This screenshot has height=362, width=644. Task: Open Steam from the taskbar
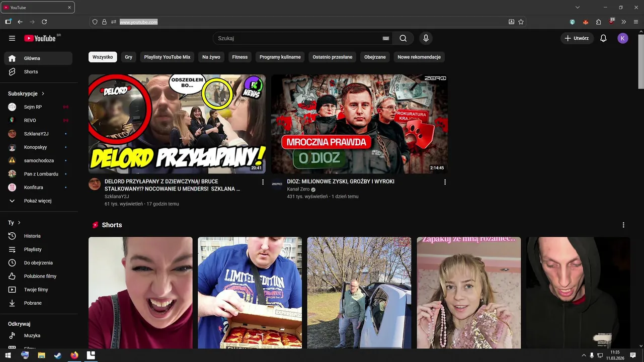(x=58, y=355)
